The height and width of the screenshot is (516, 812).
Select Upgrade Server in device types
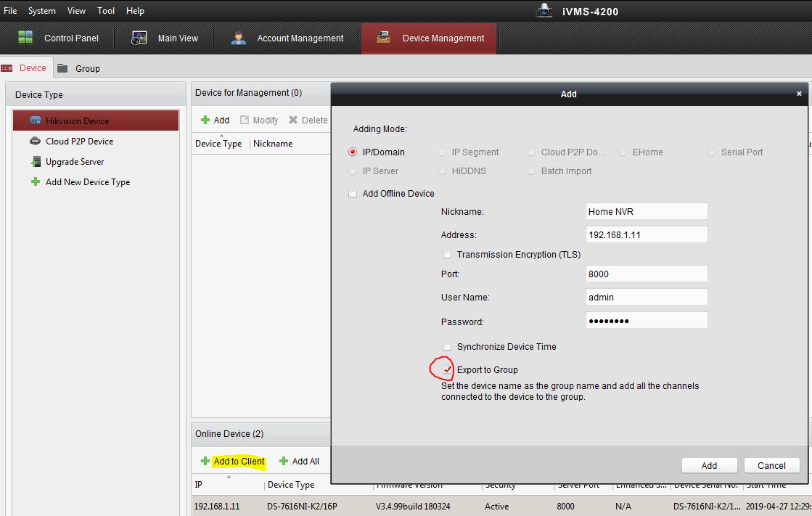click(x=74, y=162)
